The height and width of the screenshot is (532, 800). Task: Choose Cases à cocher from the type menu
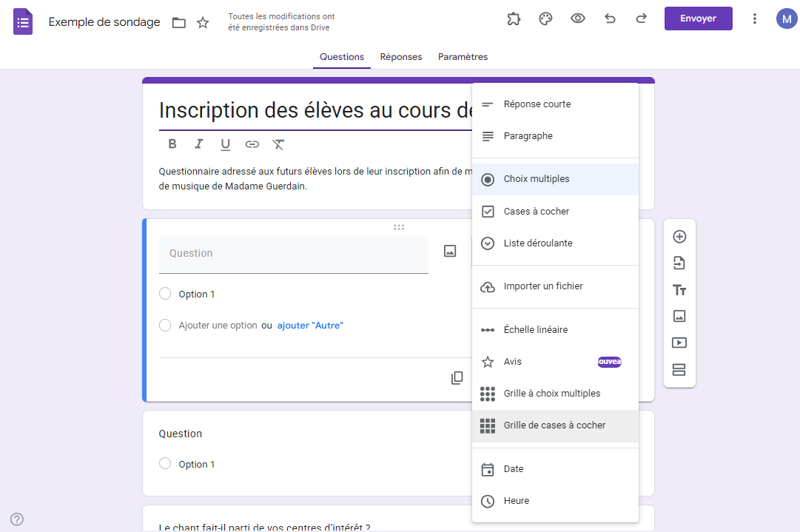point(555,211)
